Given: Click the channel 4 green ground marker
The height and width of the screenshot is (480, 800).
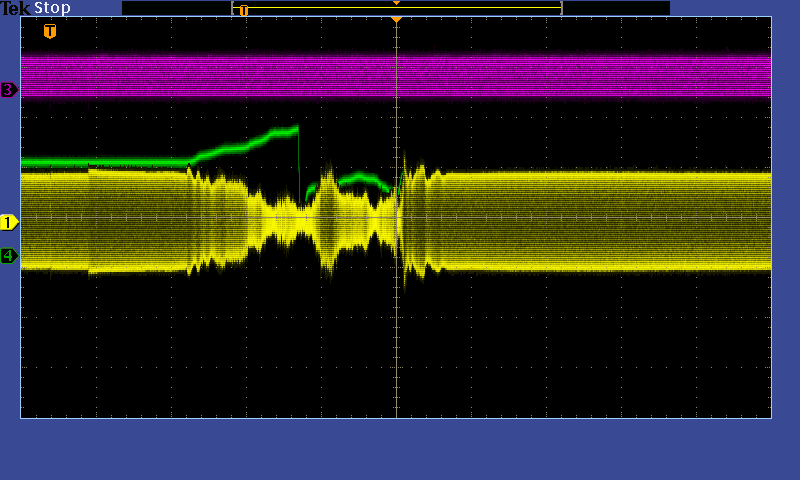Looking at the screenshot, I should coord(9,256).
